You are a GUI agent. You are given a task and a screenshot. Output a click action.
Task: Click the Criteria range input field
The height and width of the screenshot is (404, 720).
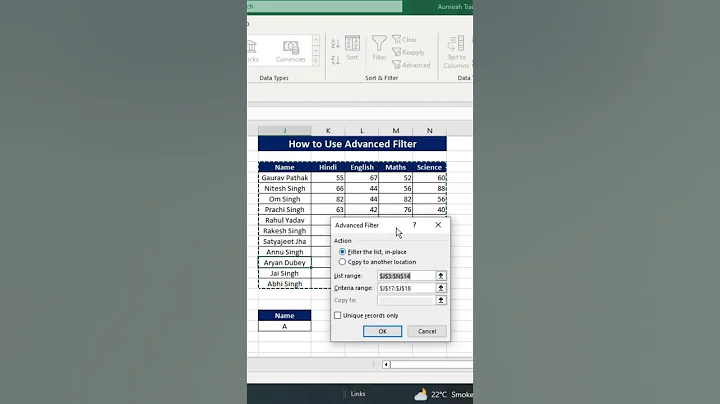[406, 288]
